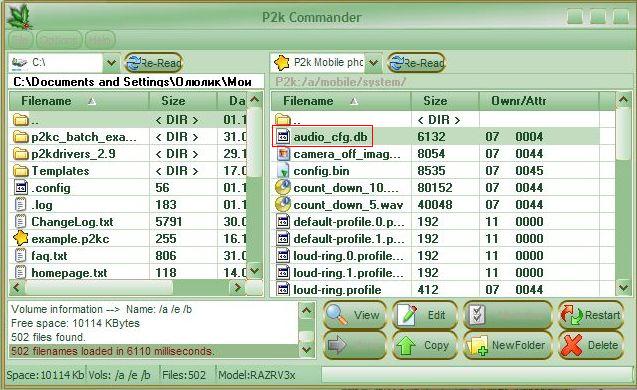Select the .config file icon
The width and height of the screenshot is (637, 390).
20,187
